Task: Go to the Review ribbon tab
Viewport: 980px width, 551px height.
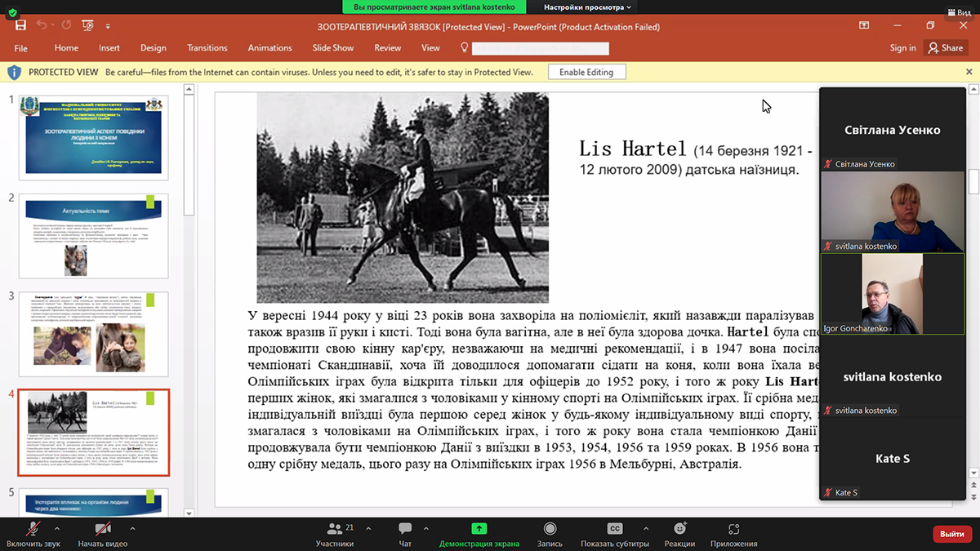Action: 388,48
